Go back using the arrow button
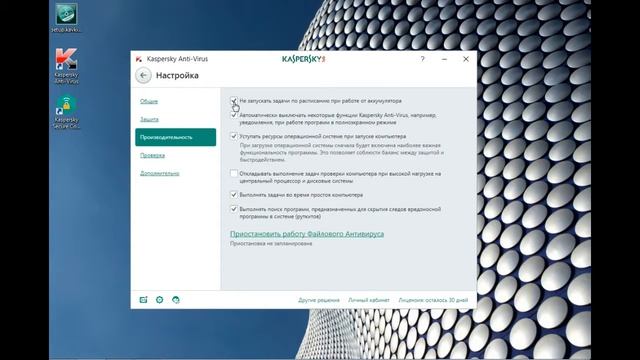640x360 pixels. coord(143,76)
